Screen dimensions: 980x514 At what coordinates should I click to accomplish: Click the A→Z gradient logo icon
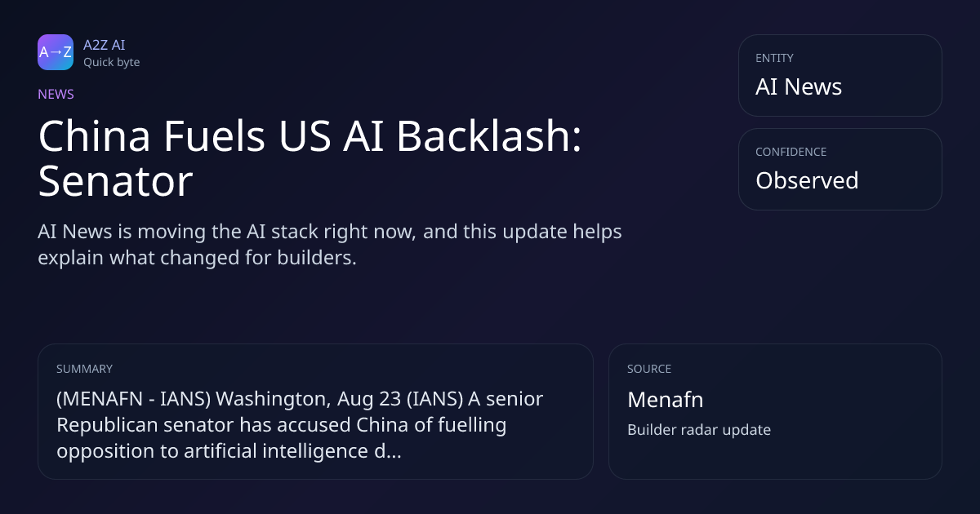click(x=56, y=52)
